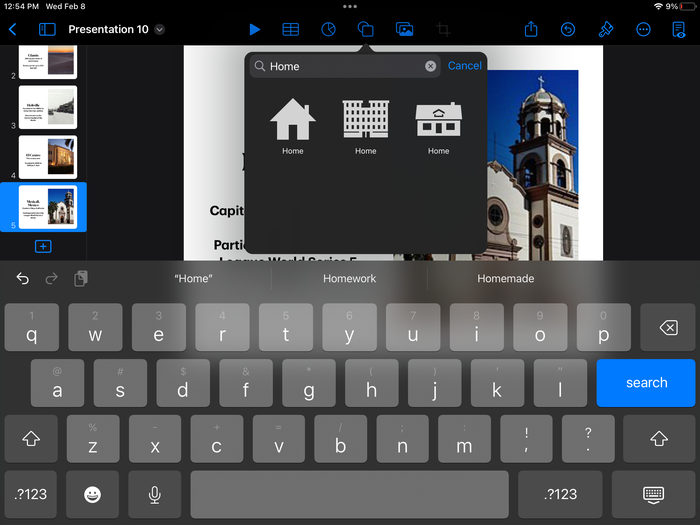Cancel the shape search
Viewport: 700px width, 525px height.
[464, 66]
